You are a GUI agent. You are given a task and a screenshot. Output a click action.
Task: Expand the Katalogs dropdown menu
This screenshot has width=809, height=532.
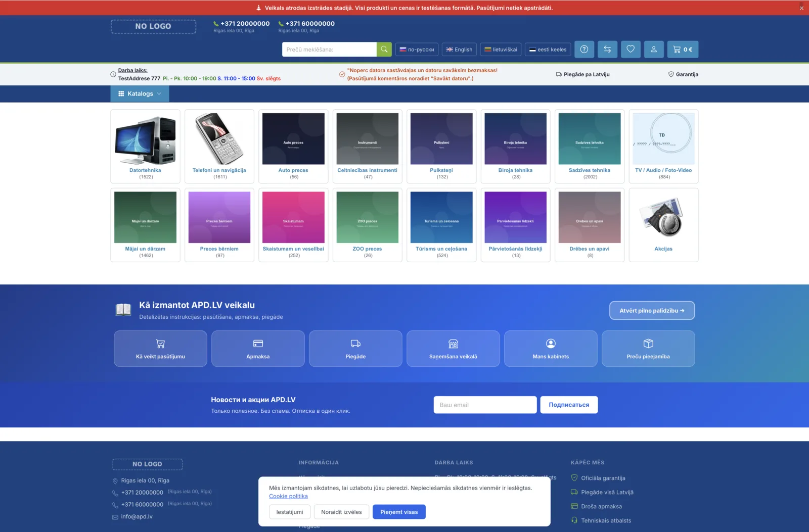140,94
